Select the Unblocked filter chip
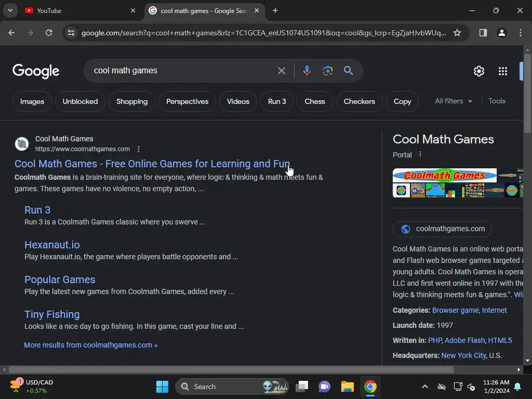532x399 pixels. click(80, 101)
